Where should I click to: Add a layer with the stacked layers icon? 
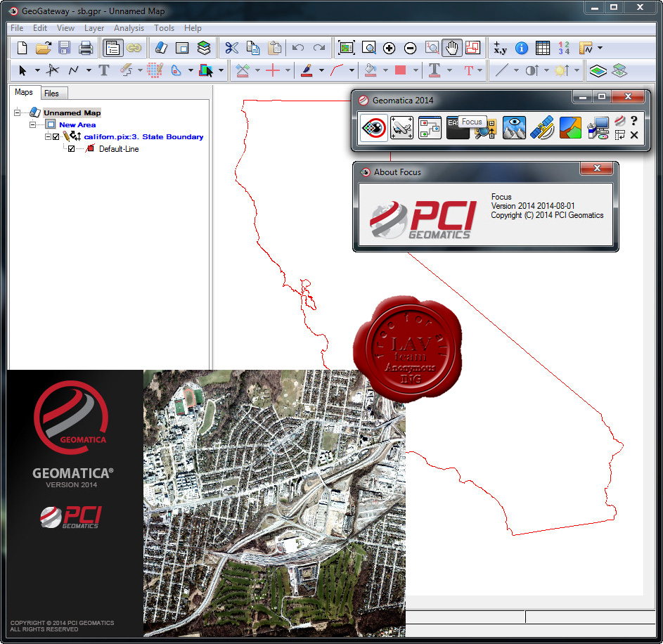point(204,49)
